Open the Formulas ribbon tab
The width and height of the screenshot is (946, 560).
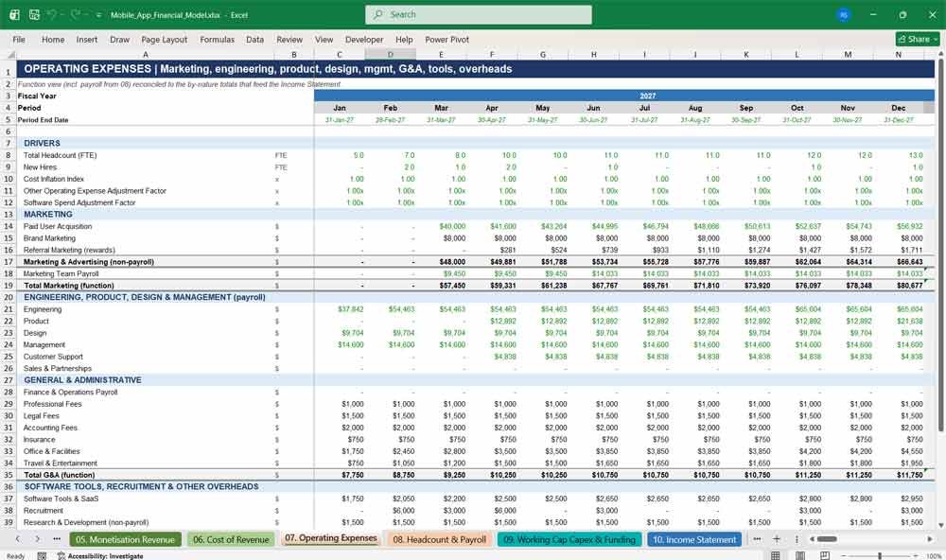218,39
